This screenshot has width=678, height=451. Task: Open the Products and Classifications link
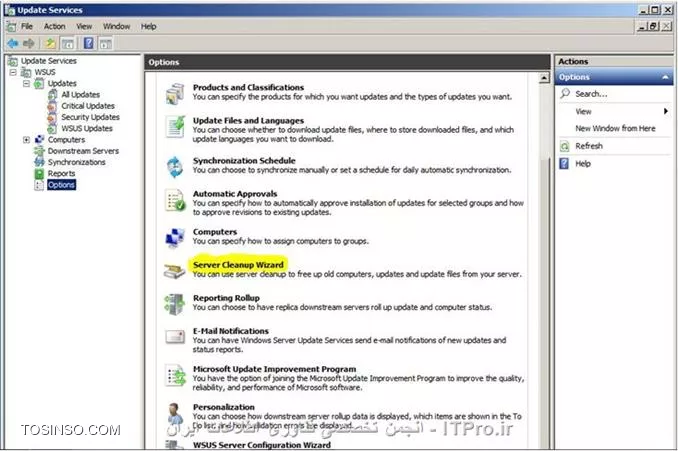pyautogui.click(x=248, y=87)
